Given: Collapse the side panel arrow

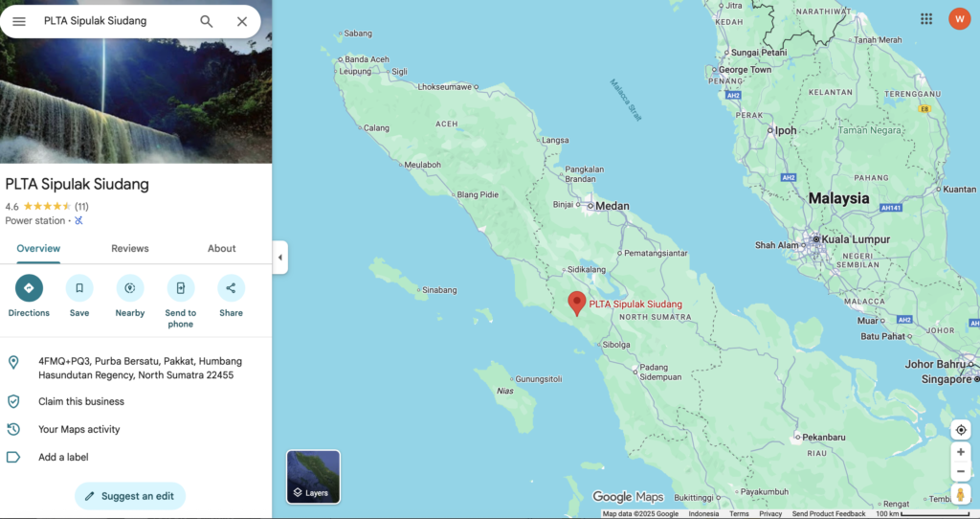Looking at the screenshot, I should click(x=279, y=258).
